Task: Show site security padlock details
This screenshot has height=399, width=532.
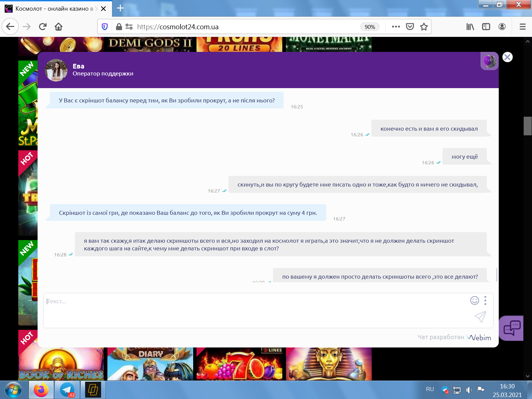Action: click(119, 27)
